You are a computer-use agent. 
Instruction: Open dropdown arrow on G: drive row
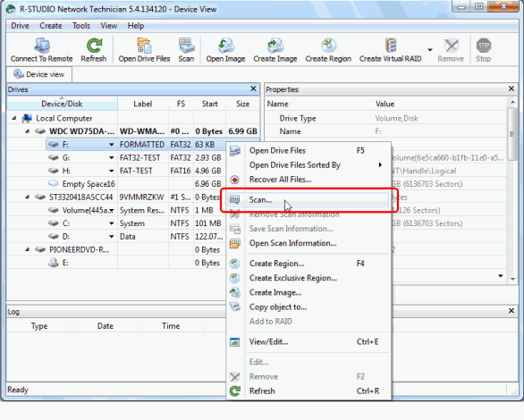pos(111,157)
